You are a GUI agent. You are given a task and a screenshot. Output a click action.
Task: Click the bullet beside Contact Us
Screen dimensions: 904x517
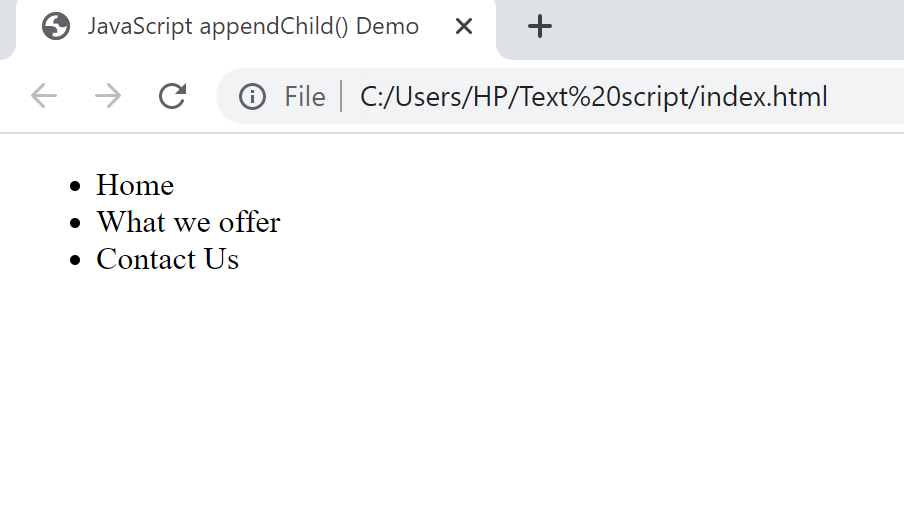point(75,260)
